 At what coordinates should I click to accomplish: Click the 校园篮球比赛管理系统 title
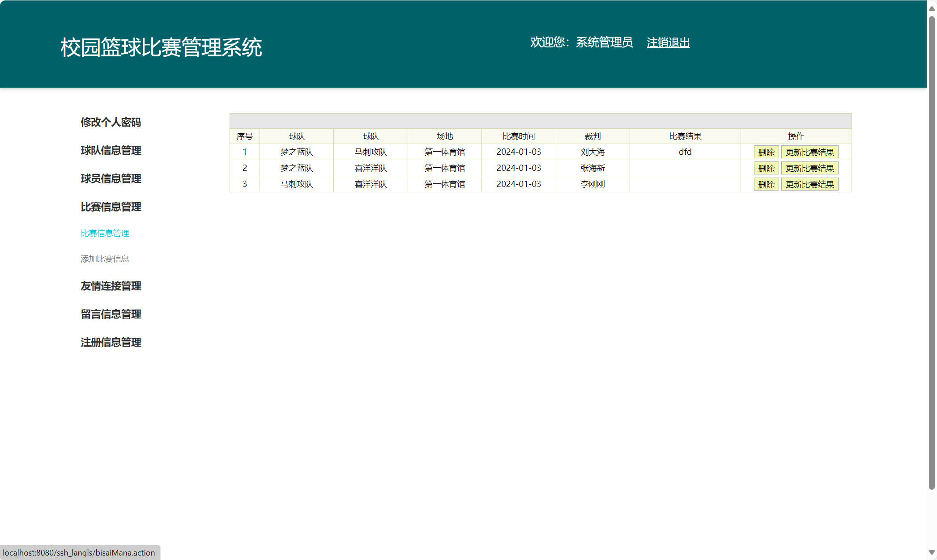click(162, 46)
